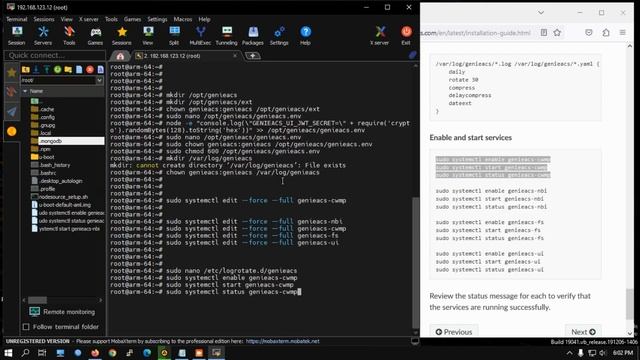Click Next in the browser page

(583, 332)
